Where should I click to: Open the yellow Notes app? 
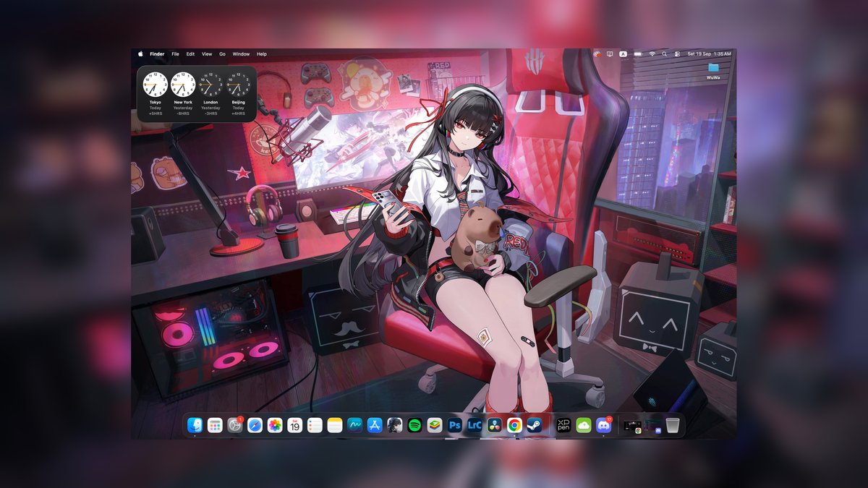click(x=335, y=425)
